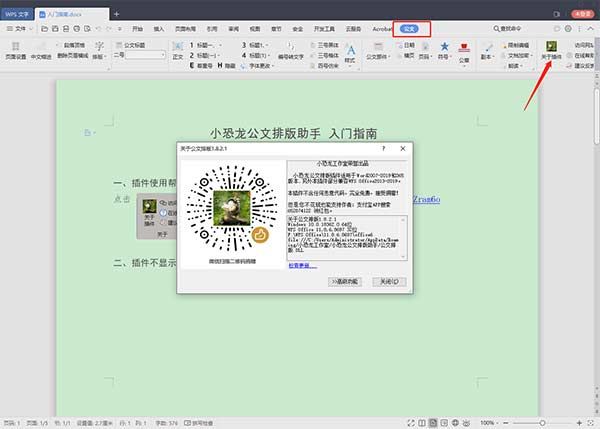Switch to the 开发工具 ribbon tab

tap(324, 29)
